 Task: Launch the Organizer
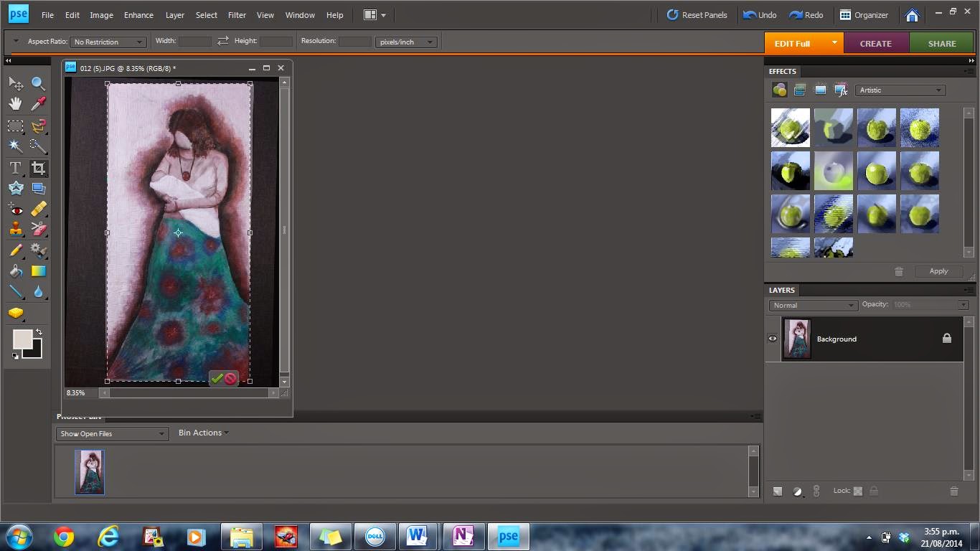pos(864,14)
